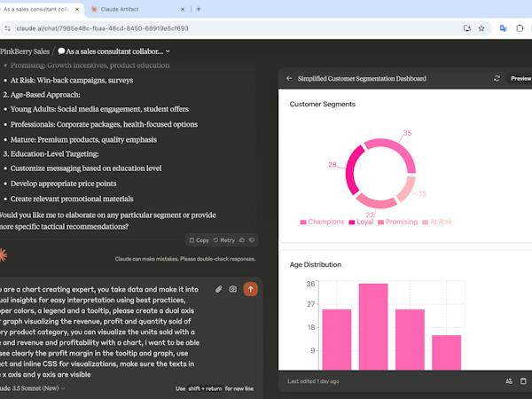This screenshot has width=532, height=399.
Task: Attach a file with the paperclip icon
Action: click(219, 289)
